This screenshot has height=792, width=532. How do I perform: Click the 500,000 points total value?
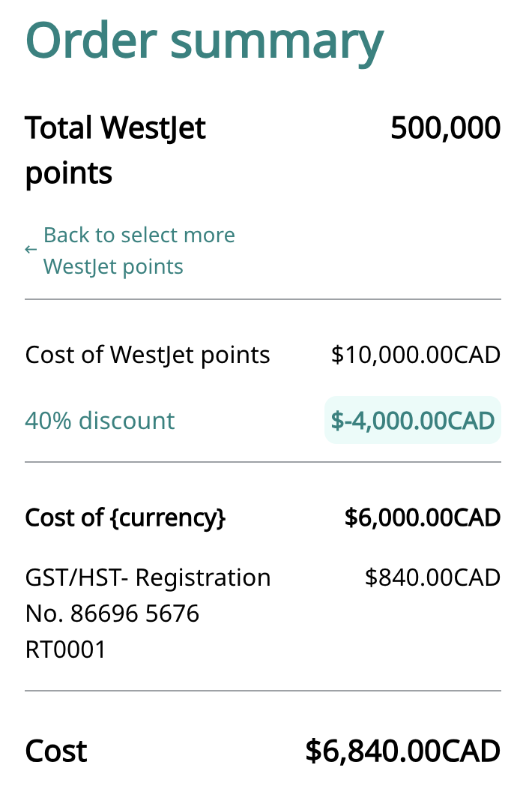(x=445, y=128)
